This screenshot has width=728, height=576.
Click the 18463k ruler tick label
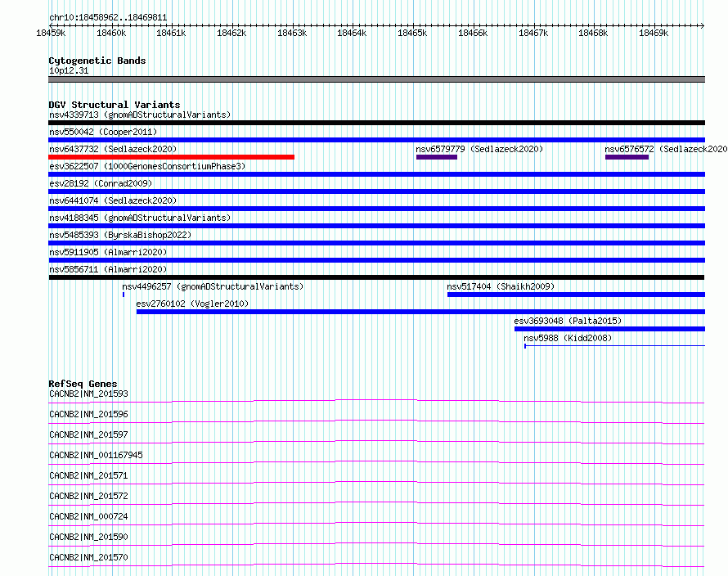tap(291, 33)
